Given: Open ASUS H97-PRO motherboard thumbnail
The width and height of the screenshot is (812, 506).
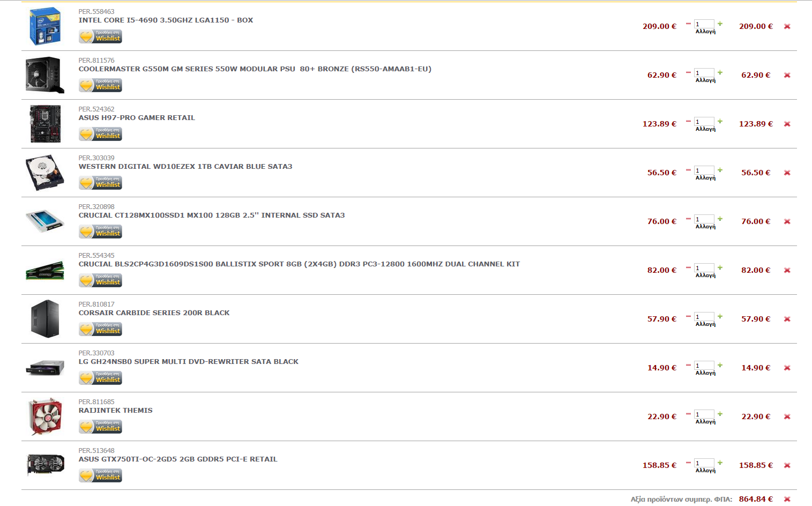Looking at the screenshot, I should click(x=45, y=124).
